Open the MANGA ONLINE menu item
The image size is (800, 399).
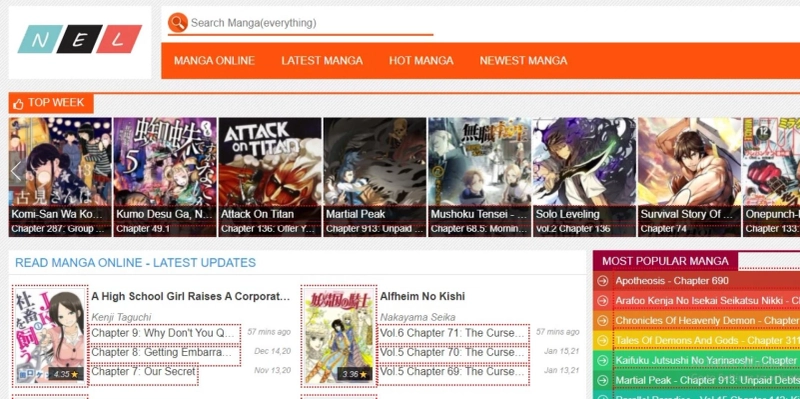click(x=214, y=61)
